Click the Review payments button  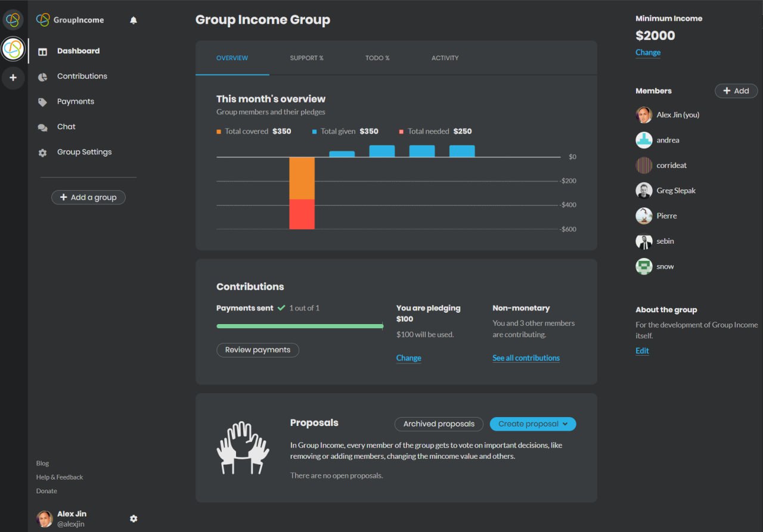coord(258,350)
